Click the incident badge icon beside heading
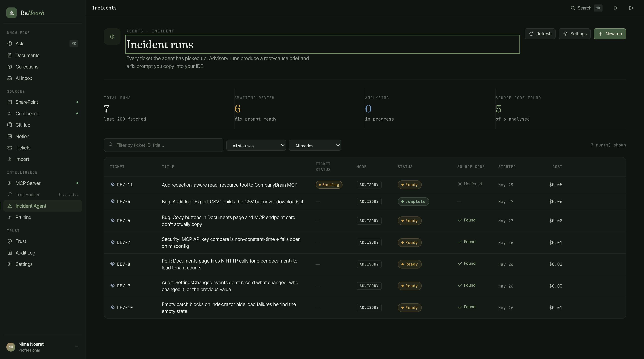Image resolution: width=644 pixels, height=359 pixels. point(112,37)
